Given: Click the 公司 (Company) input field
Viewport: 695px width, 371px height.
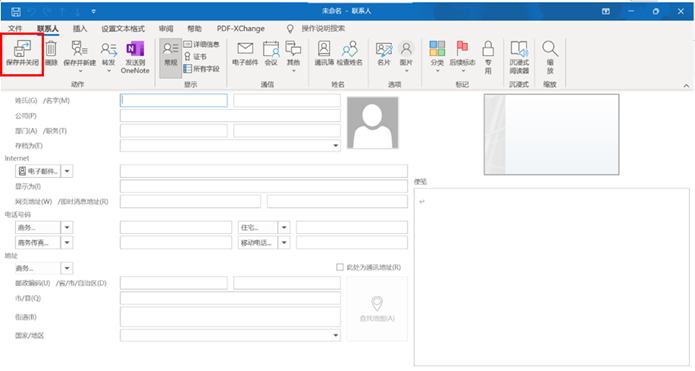Looking at the screenshot, I should point(230,115).
